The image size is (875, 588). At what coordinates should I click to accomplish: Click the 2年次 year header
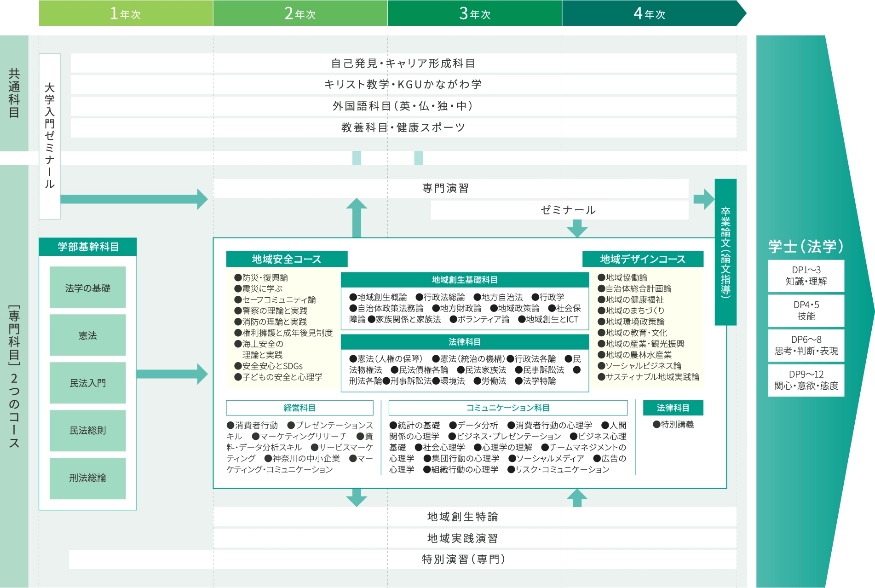[x=300, y=13]
